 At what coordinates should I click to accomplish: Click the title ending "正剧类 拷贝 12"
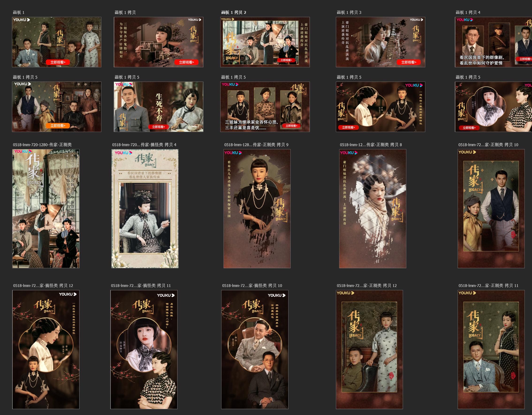tap(367, 285)
